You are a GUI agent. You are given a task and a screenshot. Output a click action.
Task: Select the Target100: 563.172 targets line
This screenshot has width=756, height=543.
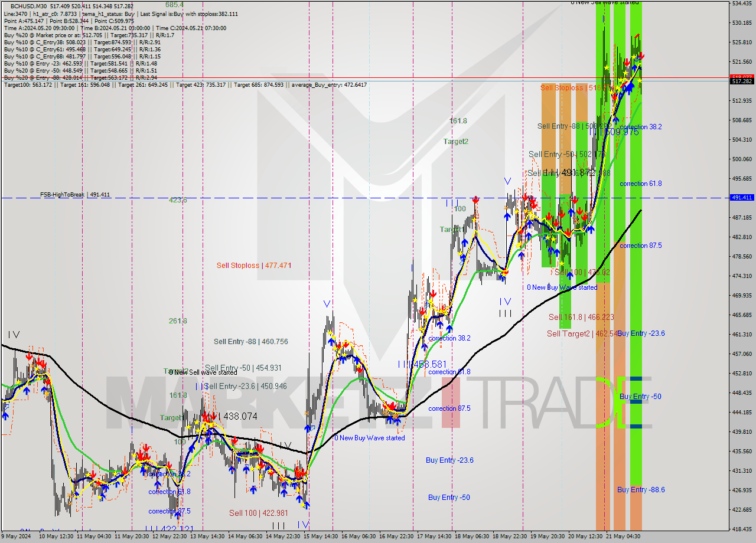(x=185, y=85)
